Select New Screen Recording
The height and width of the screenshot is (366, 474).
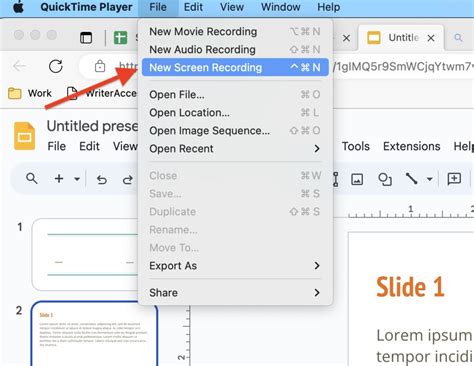tap(235, 68)
